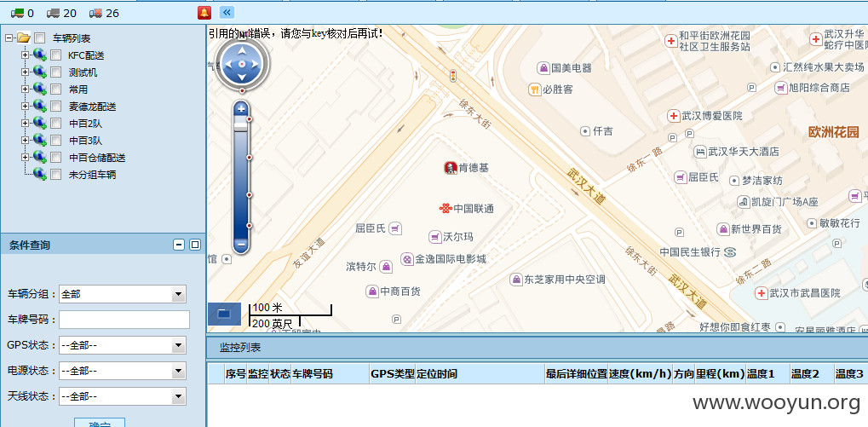This screenshot has width=868, height=427.
Task: Pan the map right with arrow
Action: 255,64
